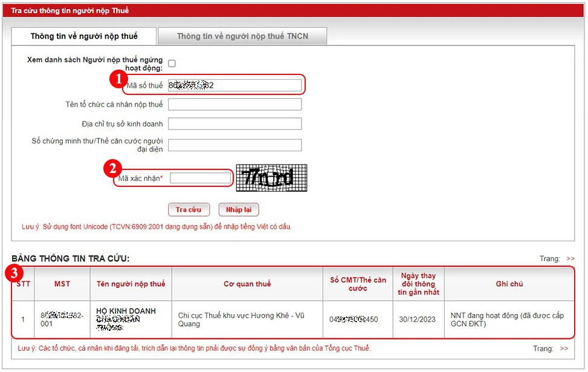Screen dimensions: 588x372
Task: Click inside the 'Mã xác nhận' field
Action: coord(200,177)
